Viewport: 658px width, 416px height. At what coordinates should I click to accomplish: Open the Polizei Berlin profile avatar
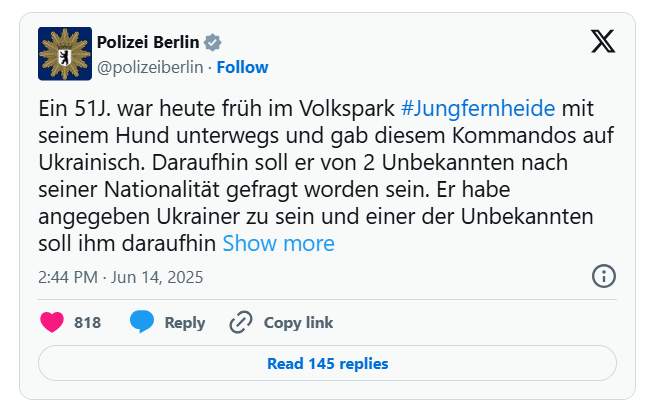[x=65, y=54]
